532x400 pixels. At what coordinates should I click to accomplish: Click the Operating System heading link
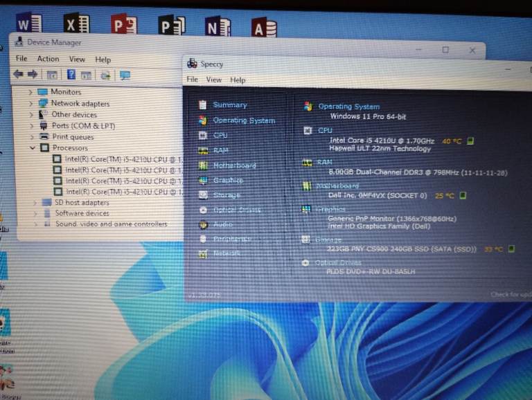(x=348, y=107)
